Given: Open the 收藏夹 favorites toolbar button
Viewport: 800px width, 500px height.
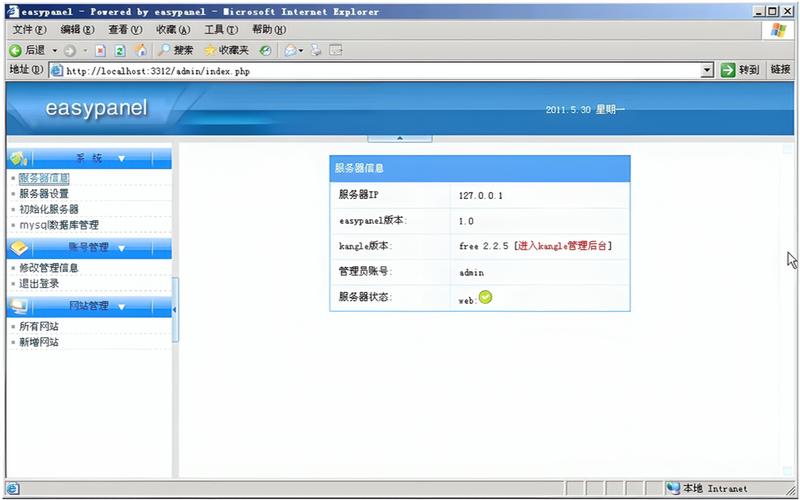Looking at the screenshot, I should click(x=227, y=50).
